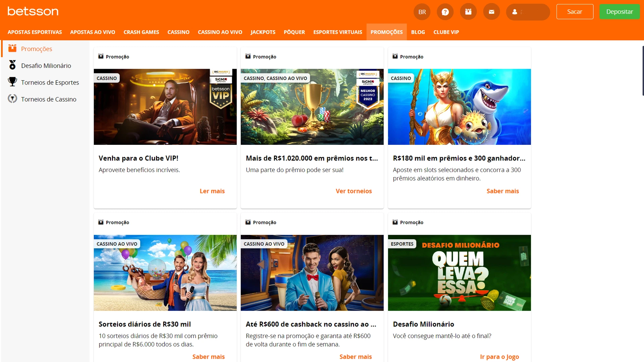Image resolution: width=644 pixels, height=362 pixels.
Task: Click Saber mais on R$180 mil card
Action: (x=502, y=191)
